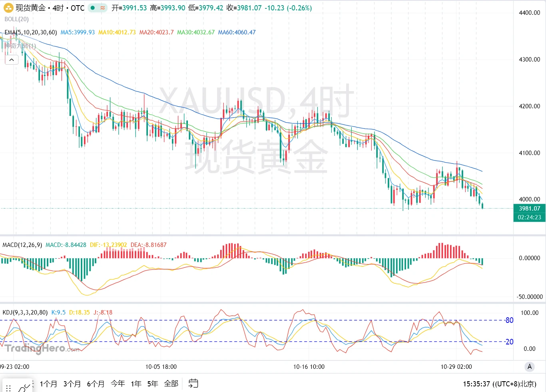Click the 现货黄金 symbol title

point(31,8)
